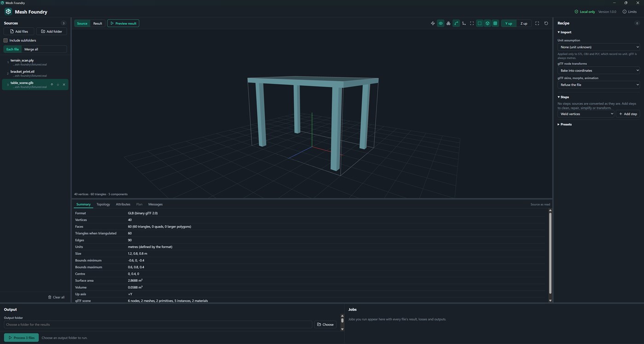Screen dimensions: 644x344
Task: Collapse the Import section
Action: pyautogui.click(x=564, y=32)
